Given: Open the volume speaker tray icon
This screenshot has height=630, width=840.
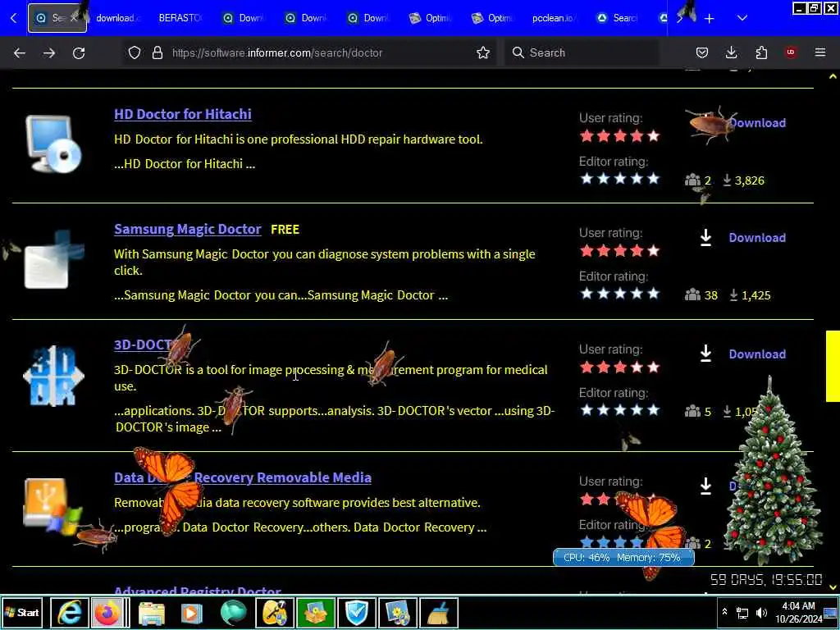Looking at the screenshot, I should (761, 612).
